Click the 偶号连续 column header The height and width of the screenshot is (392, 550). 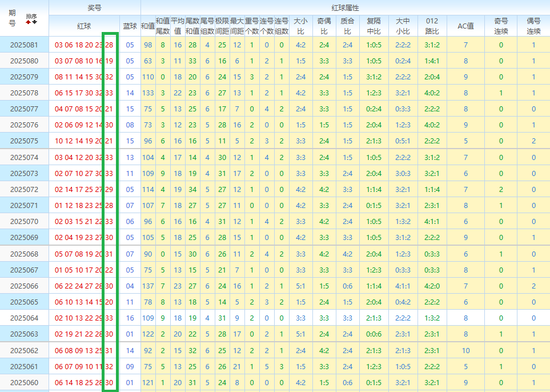533,26
